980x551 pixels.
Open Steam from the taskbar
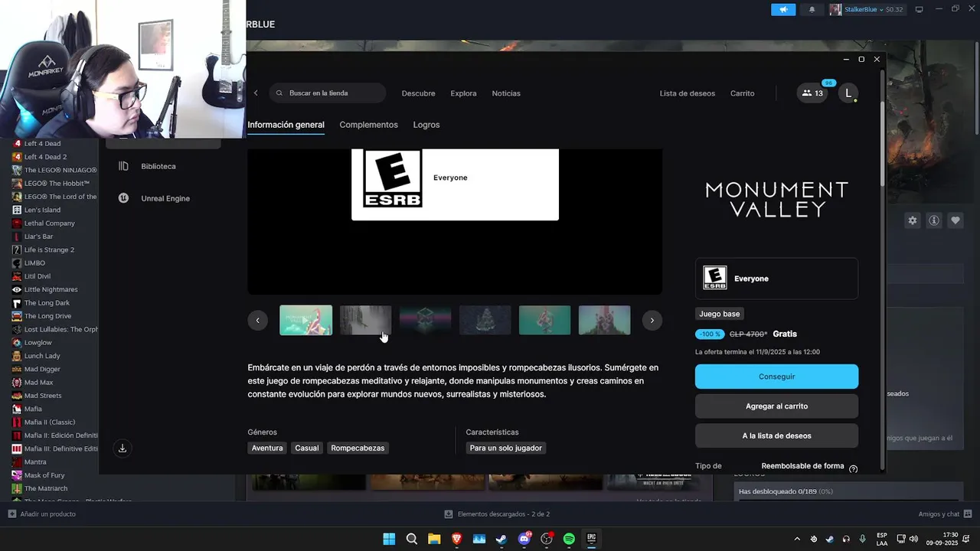(501, 539)
